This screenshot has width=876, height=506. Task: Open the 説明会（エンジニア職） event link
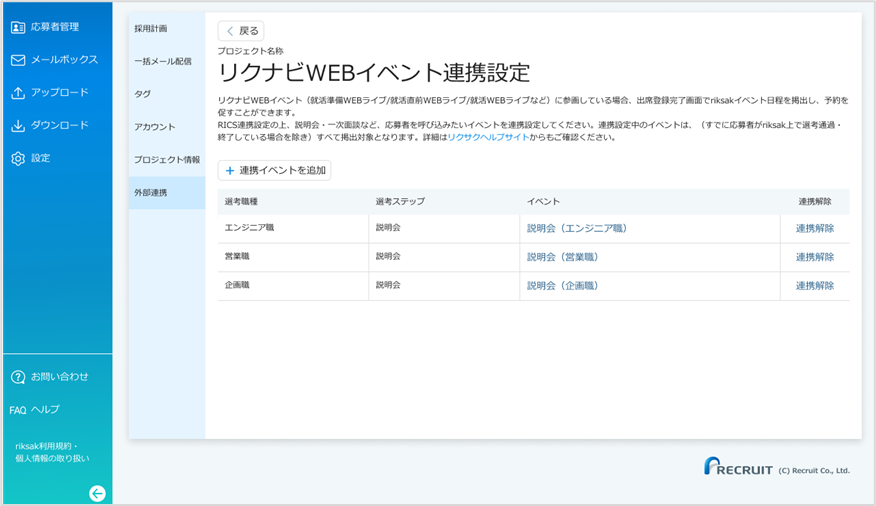[577, 228]
